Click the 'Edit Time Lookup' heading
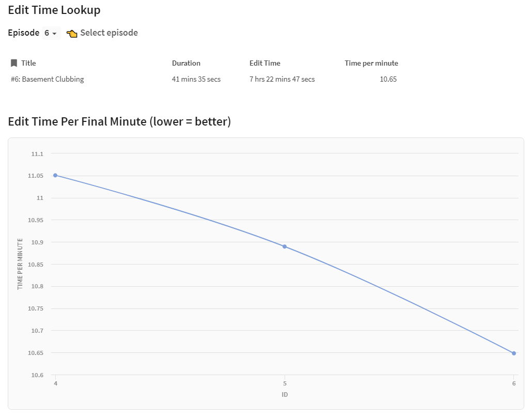The image size is (532, 418). (x=54, y=10)
